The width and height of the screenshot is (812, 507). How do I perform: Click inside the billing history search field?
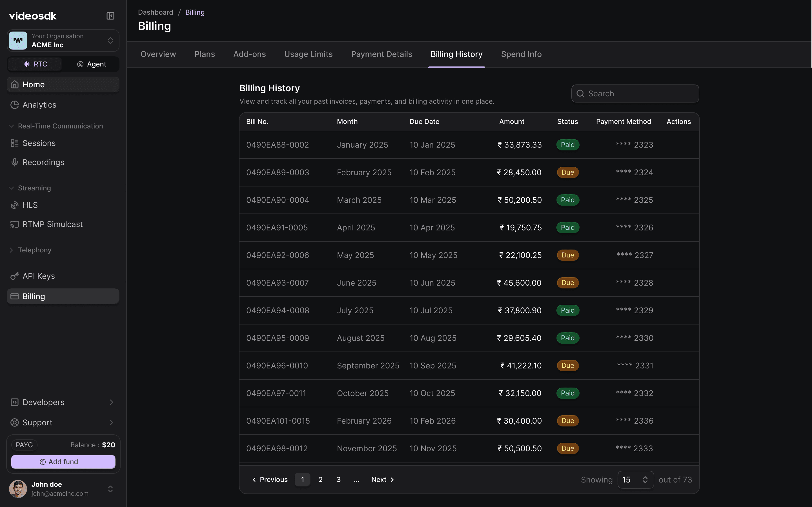tap(634, 93)
